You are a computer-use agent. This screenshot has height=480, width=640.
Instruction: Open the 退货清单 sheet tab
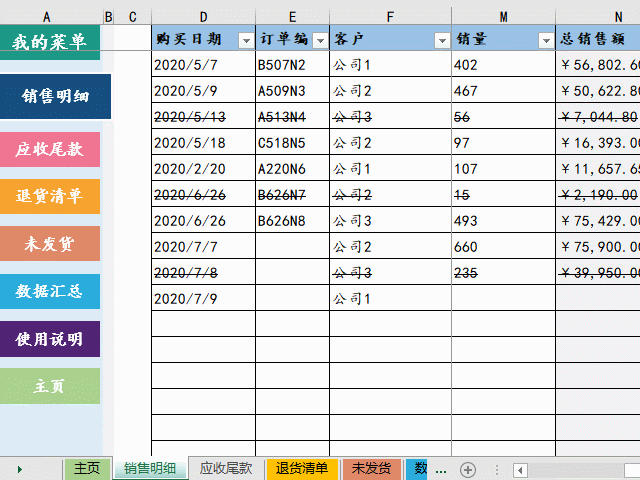(x=302, y=468)
